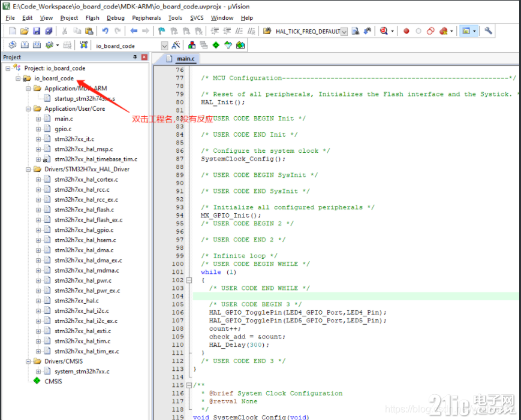The image size is (521, 420).
Task: Download to flash LOAD icon
Action: tap(84, 45)
